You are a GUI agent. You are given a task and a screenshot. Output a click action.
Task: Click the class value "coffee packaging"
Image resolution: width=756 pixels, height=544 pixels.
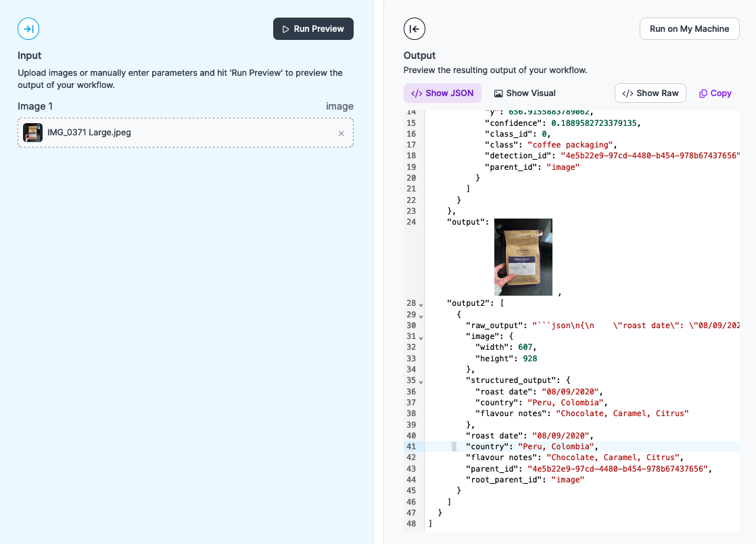[569, 145]
